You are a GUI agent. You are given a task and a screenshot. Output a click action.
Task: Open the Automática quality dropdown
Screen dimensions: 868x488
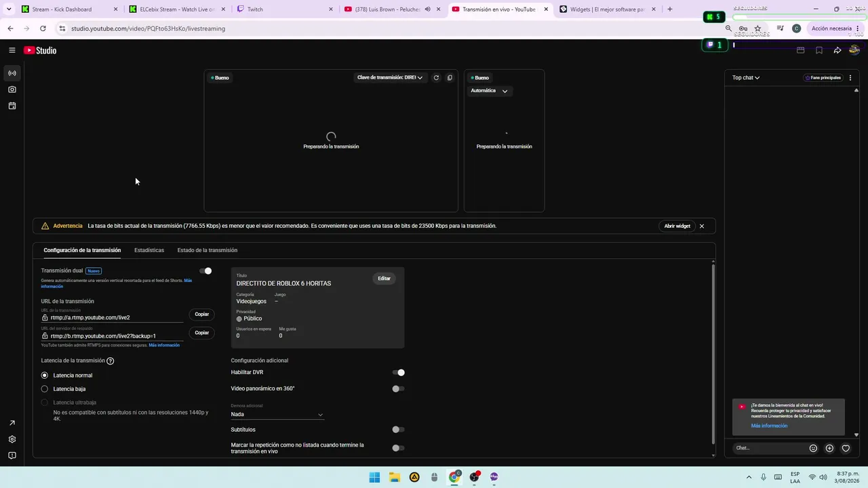click(489, 91)
